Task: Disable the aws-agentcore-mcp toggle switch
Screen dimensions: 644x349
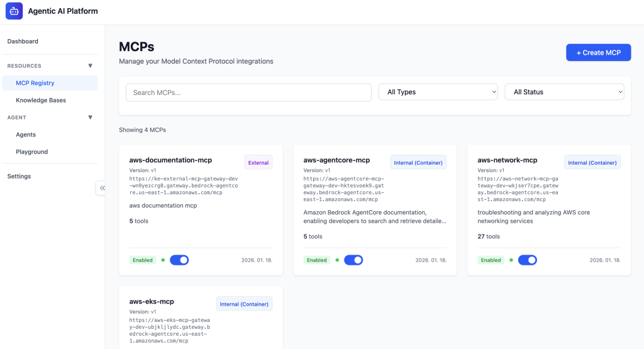Action: pos(353,260)
